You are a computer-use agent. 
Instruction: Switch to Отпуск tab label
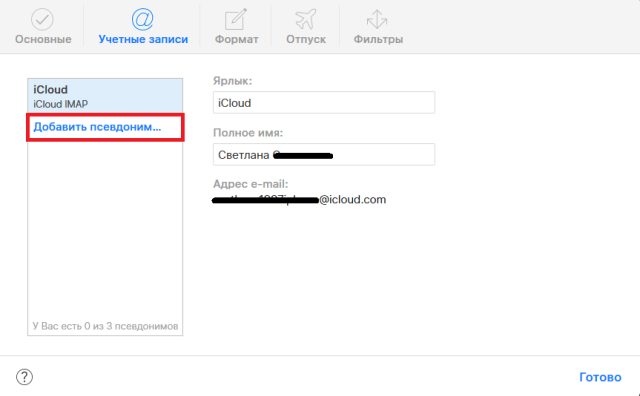[x=306, y=40]
